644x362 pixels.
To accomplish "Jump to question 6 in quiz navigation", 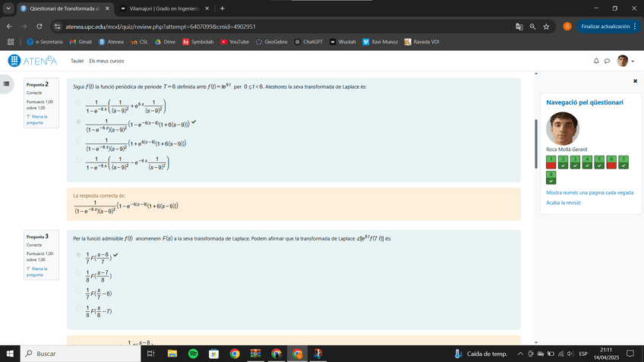I will point(611,162).
